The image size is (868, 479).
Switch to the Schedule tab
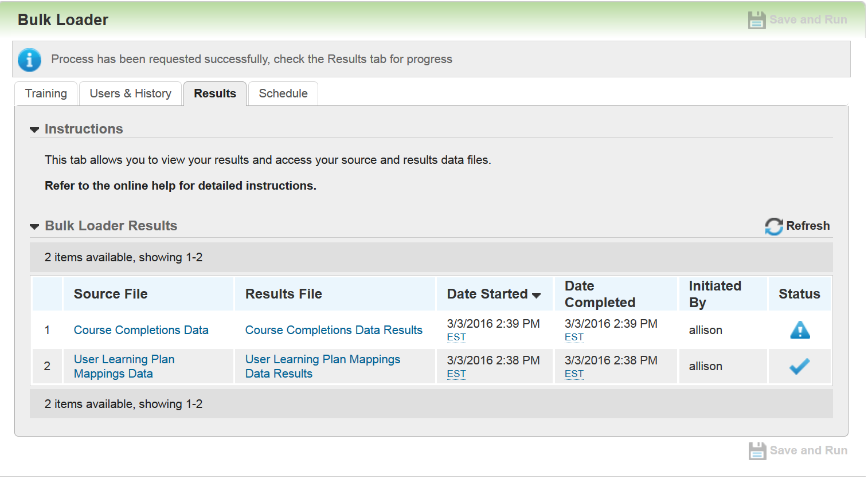click(x=283, y=93)
